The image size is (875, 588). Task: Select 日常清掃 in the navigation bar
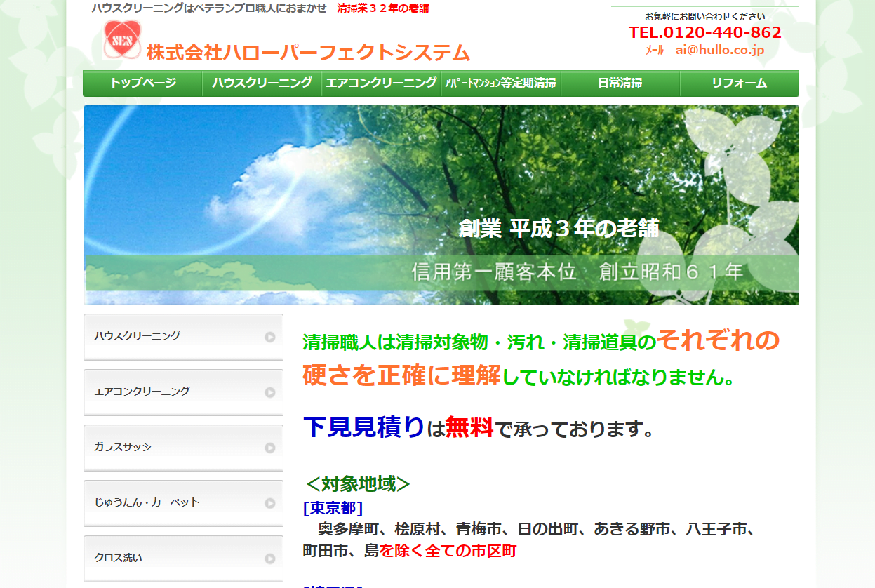(x=620, y=83)
